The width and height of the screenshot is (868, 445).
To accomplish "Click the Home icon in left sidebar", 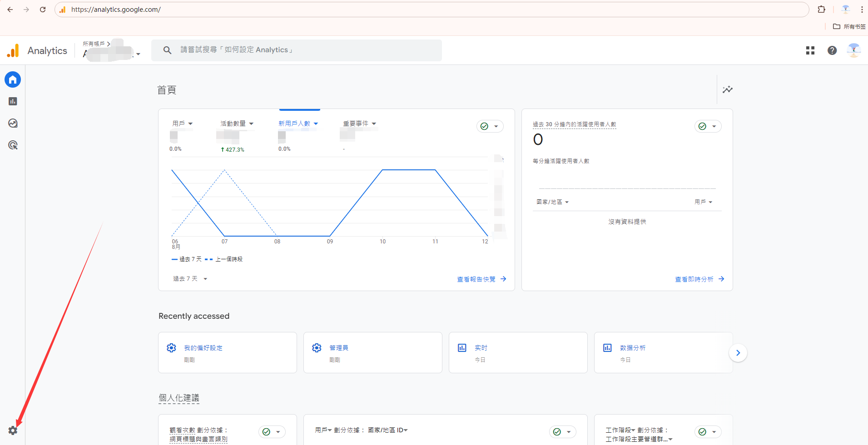I will click(x=13, y=79).
